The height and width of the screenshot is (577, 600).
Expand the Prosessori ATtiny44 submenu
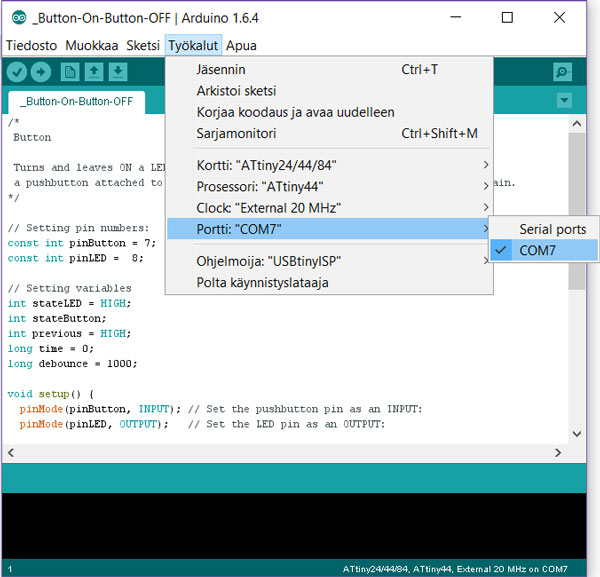point(329,187)
